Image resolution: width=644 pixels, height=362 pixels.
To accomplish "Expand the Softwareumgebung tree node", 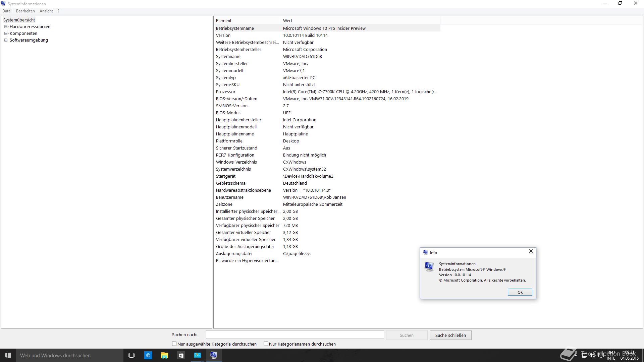I will 6,40.
